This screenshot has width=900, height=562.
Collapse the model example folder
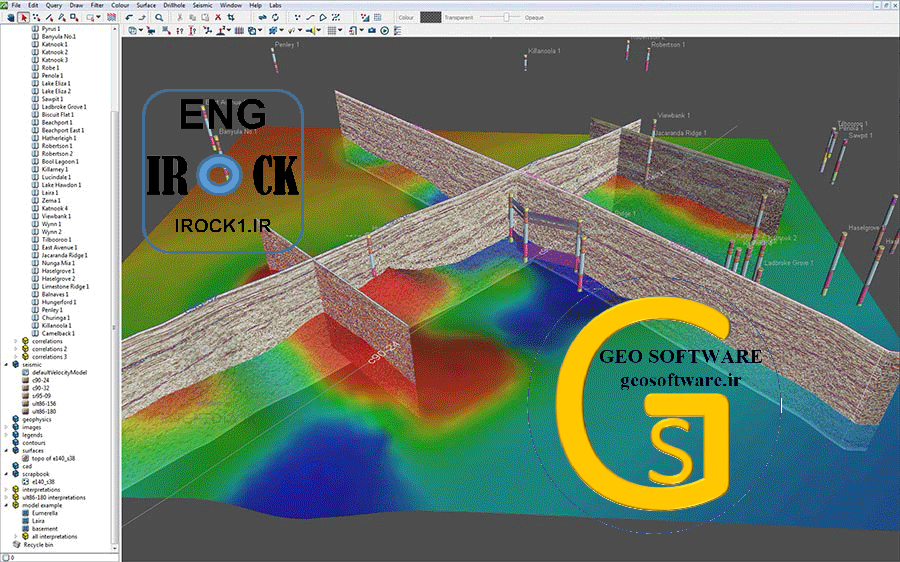(x=6, y=505)
